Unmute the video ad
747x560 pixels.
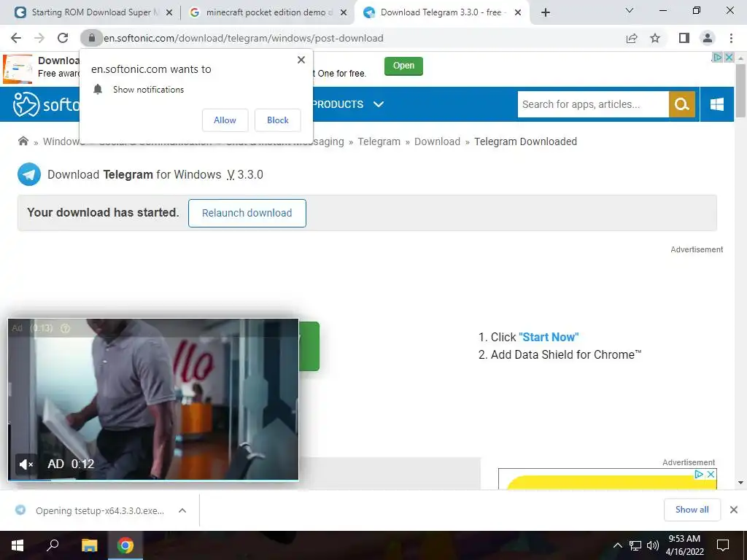point(26,464)
